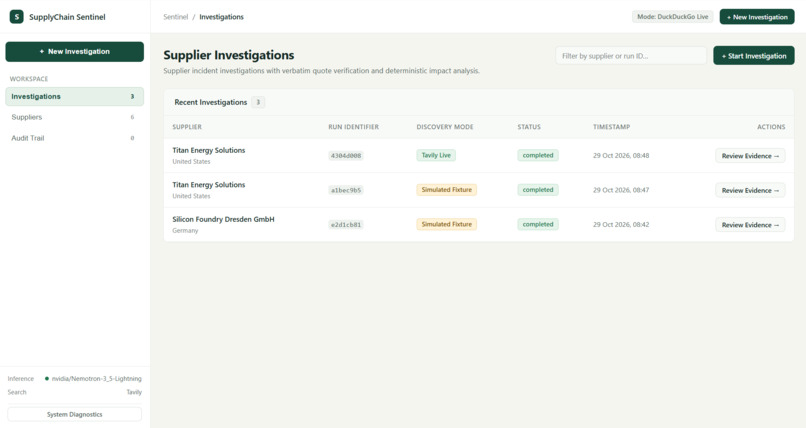Click run identifier a1bec9b5
The image size is (806, 428).
click(346, 190)
